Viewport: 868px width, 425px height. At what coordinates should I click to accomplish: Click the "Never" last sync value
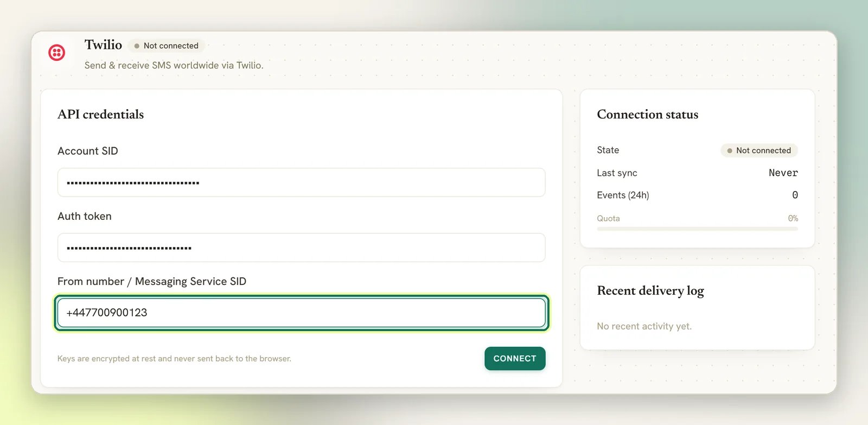783,173
